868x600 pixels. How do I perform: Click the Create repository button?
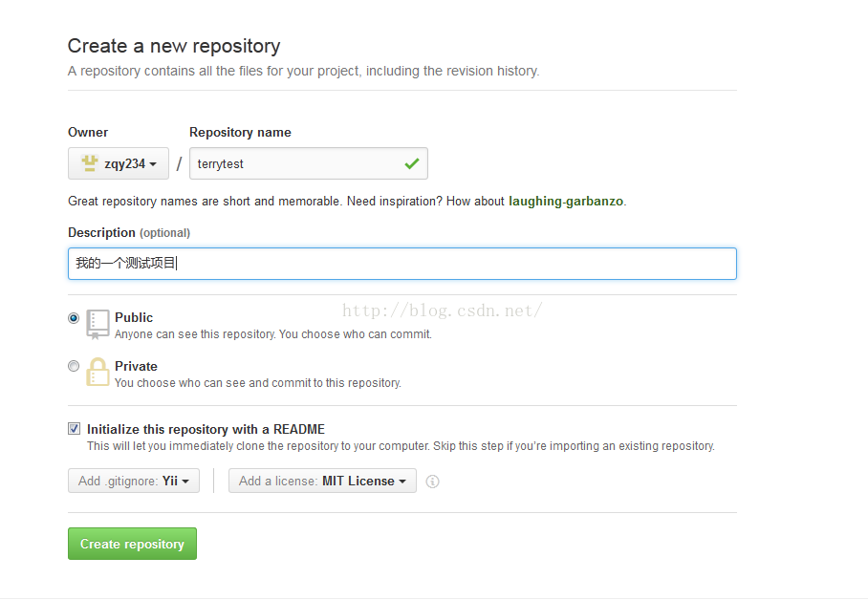132,544
